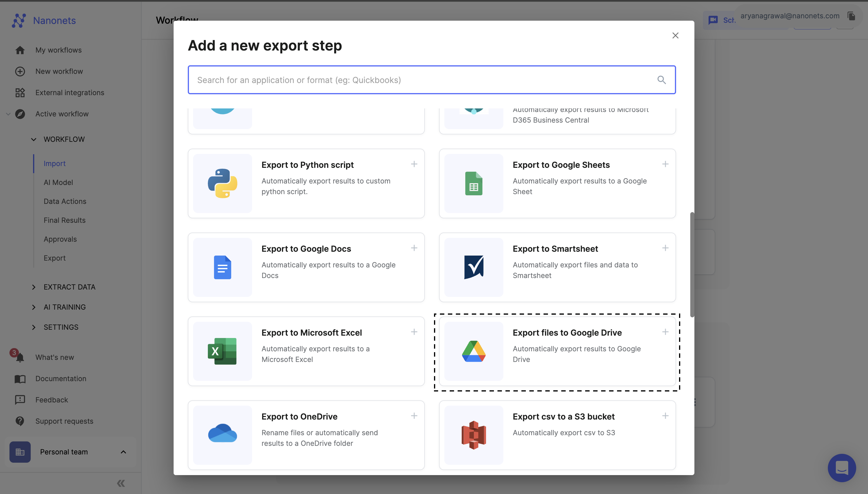This screenshot has height=494, width=868.
Task: Click the Google Drive logo
Action: tap(474, 351)
